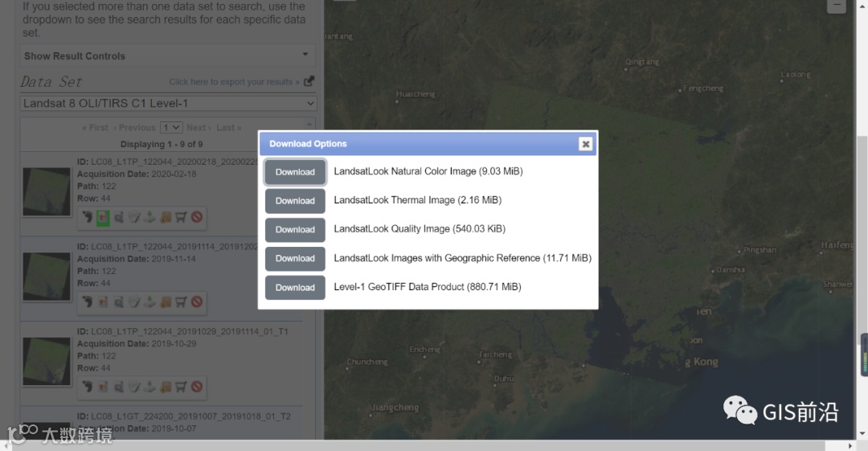868x451 pixels.
Task: Compare browse for 2019-10-29 scene
Action: pyautogui.click(x=118, y=387)
